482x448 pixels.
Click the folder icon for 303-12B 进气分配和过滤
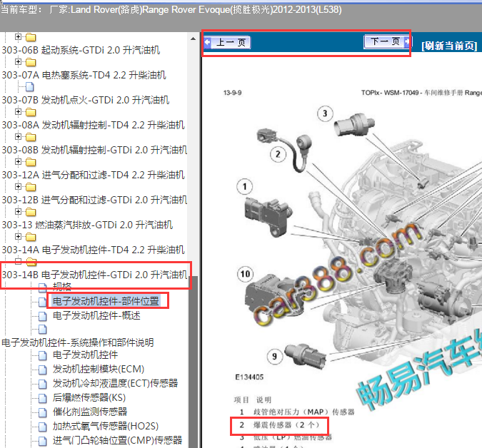click(31, 187)
